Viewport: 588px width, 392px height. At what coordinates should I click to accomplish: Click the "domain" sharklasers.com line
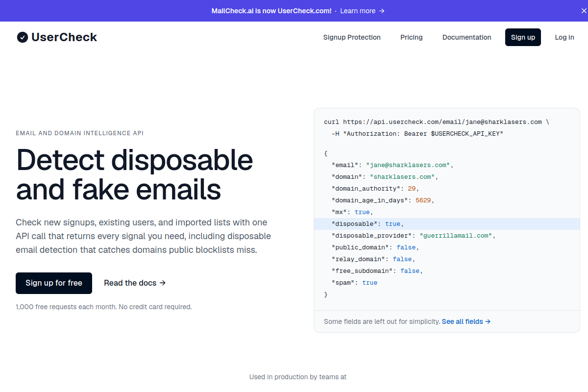point(385,177)
